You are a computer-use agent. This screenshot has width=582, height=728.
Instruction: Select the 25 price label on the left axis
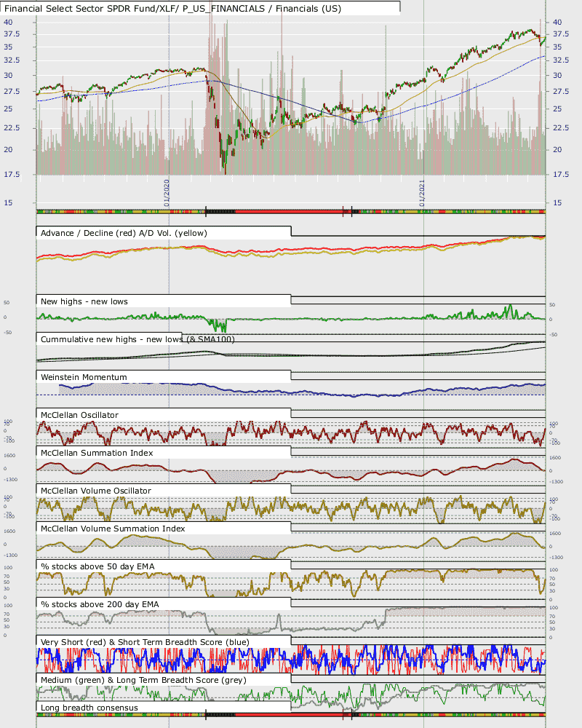pyautogui.click(x=8, y=108)
